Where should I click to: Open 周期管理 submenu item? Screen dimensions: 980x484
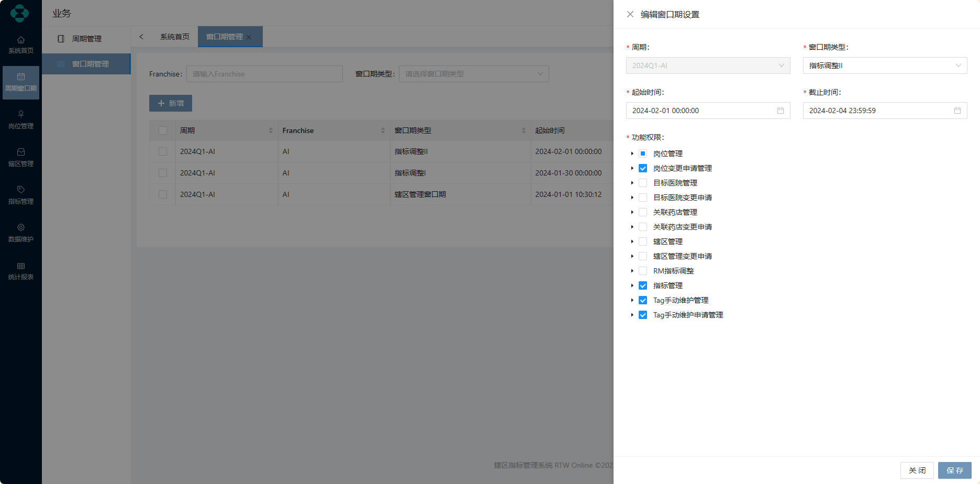click(x=86, y=39)
